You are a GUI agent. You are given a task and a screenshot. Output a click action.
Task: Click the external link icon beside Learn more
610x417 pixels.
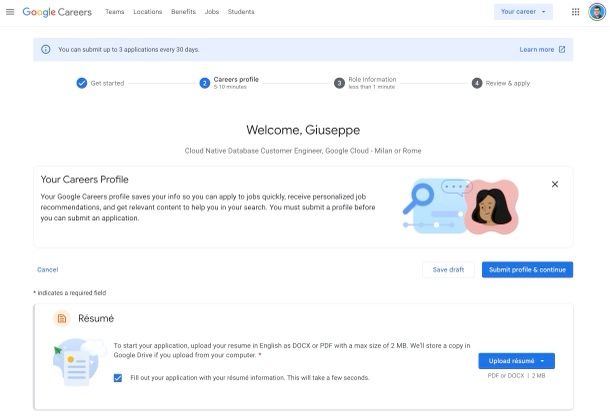pos(562,49)
